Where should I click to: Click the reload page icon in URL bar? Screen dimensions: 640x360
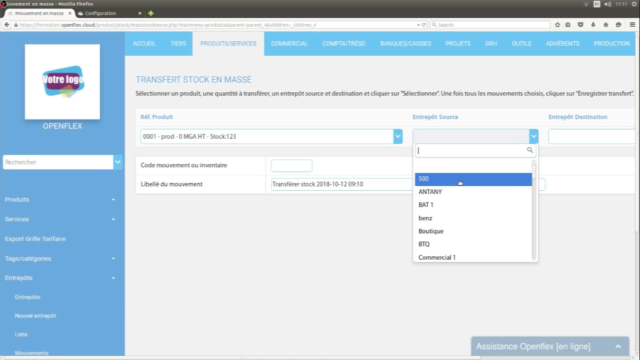point(424,25)
